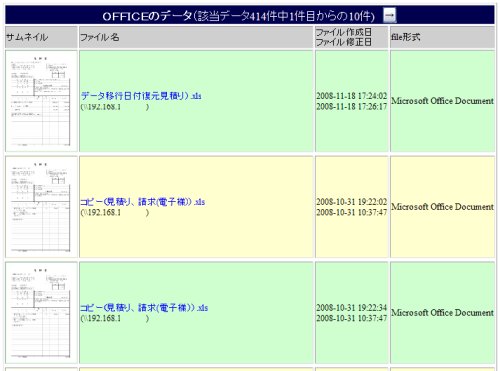
Task: Click Microsoft Office Document in first row
Action: (442, 101)
